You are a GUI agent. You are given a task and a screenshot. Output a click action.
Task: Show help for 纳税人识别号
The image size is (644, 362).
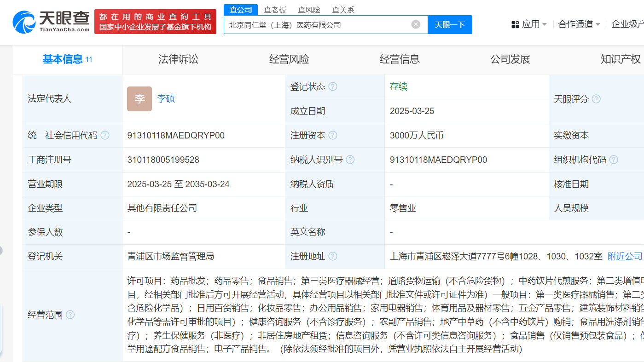350,160
